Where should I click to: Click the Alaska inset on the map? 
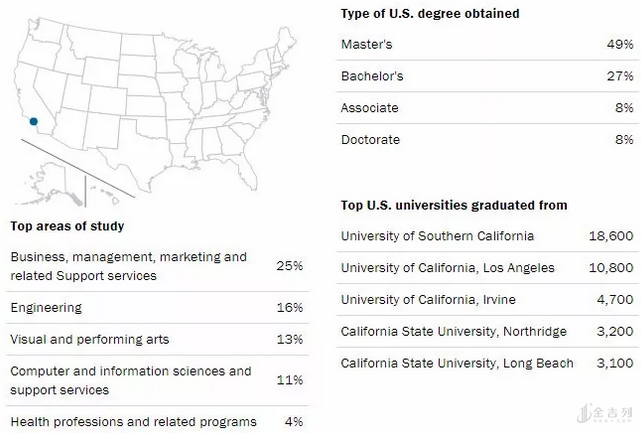pos(52,180)
